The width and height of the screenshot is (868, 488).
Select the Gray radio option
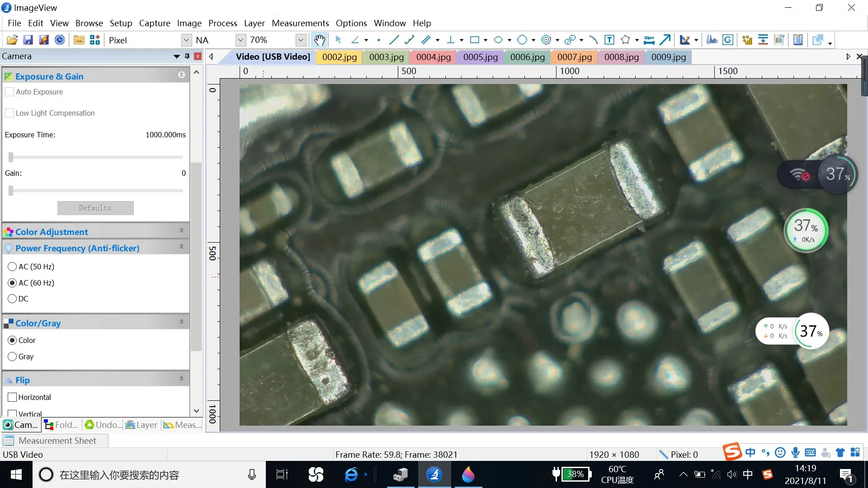pos(12,357)
